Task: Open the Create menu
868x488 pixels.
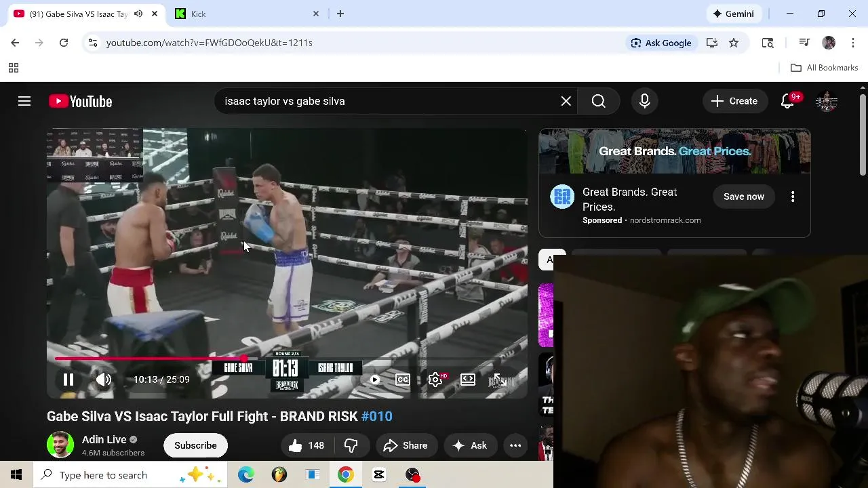Action: 734,101
